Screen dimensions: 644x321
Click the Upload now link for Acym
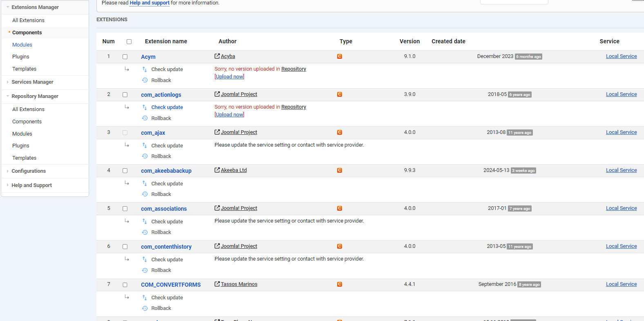pyautogui.click(x=229, y=77)
